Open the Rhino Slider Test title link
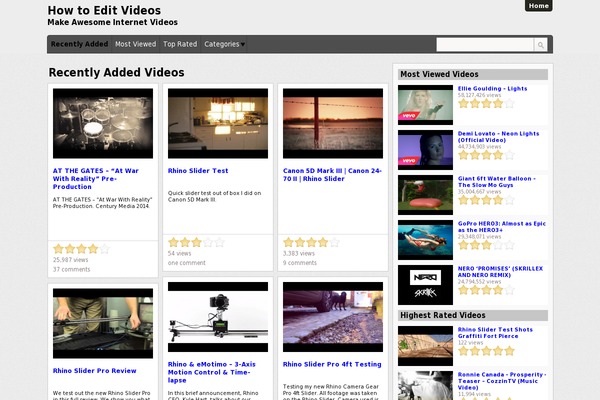 click(198, 171)
